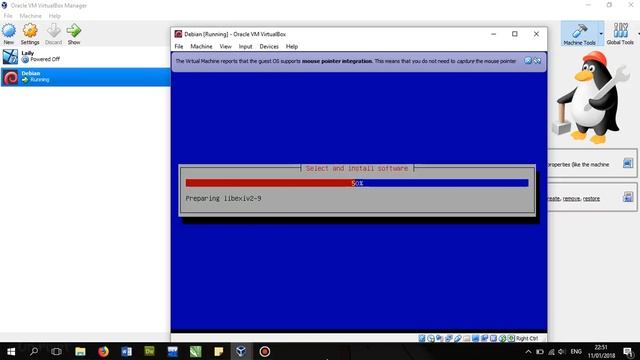Open the Devices menu in the Debian window

[269, 47]
